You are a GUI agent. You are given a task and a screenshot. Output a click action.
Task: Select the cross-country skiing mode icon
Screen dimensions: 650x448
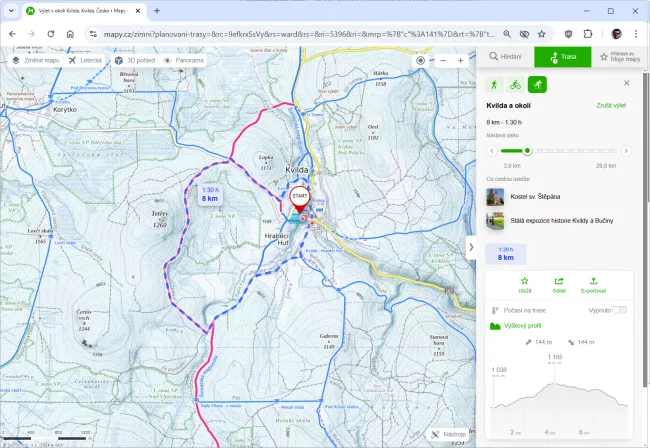click(538, 84)
